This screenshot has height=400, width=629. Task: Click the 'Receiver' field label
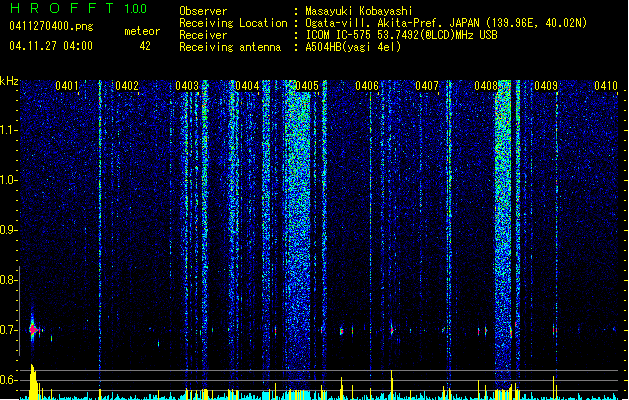tap(203, 35)
